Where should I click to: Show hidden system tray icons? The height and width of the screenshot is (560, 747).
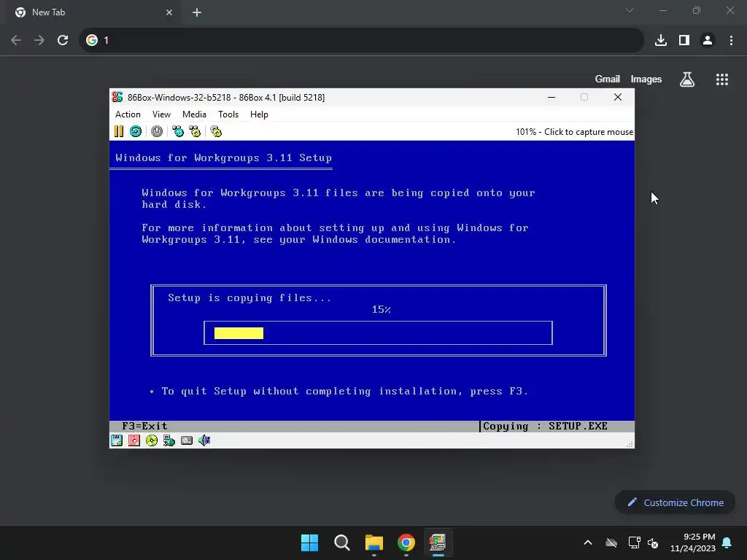pyautogui.click(x=588, y=542)
